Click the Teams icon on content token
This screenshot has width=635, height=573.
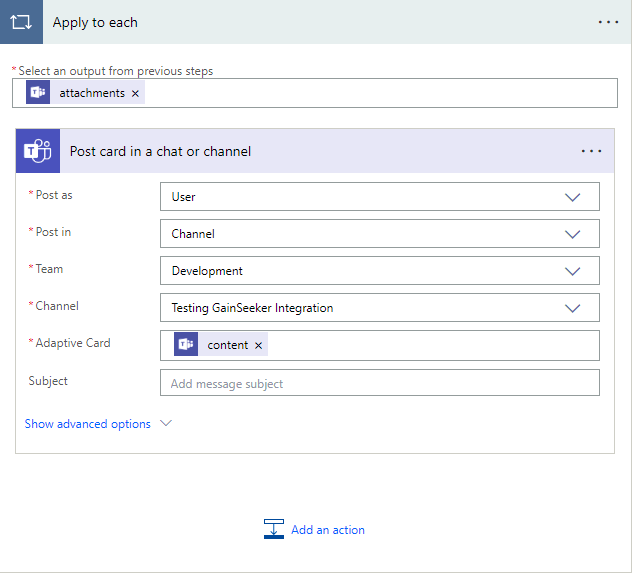click(x=186, y=345)
